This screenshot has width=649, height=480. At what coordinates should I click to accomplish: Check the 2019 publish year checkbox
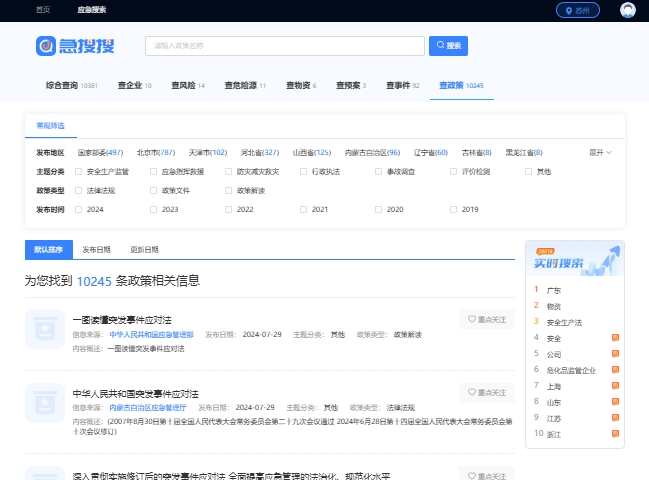click(453, 209)
